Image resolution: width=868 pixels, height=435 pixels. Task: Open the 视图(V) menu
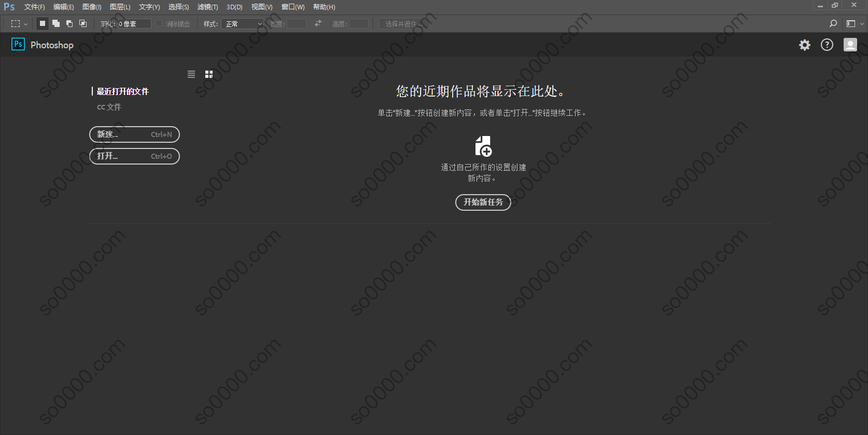pos(262,7)
